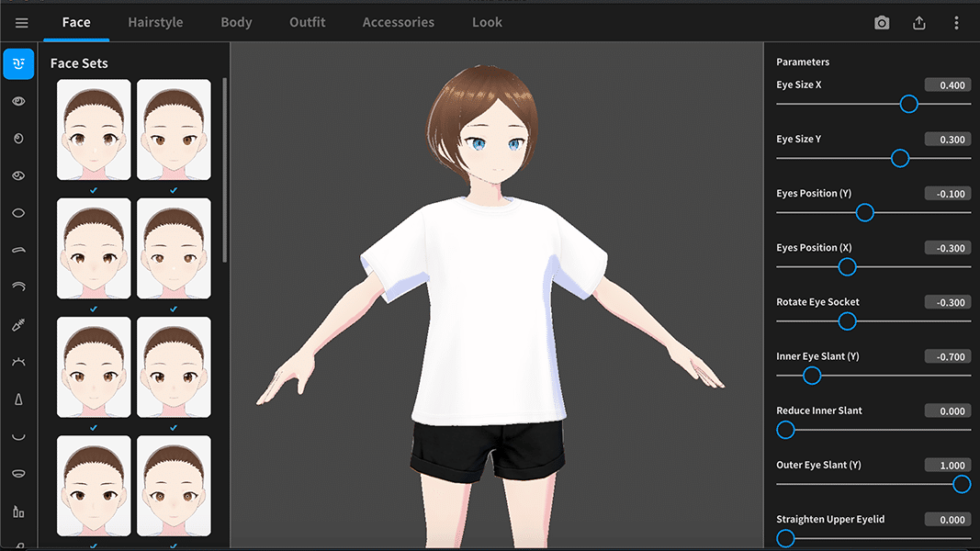
Task: Choose the eye highlights icon
Action: point(18,175)
